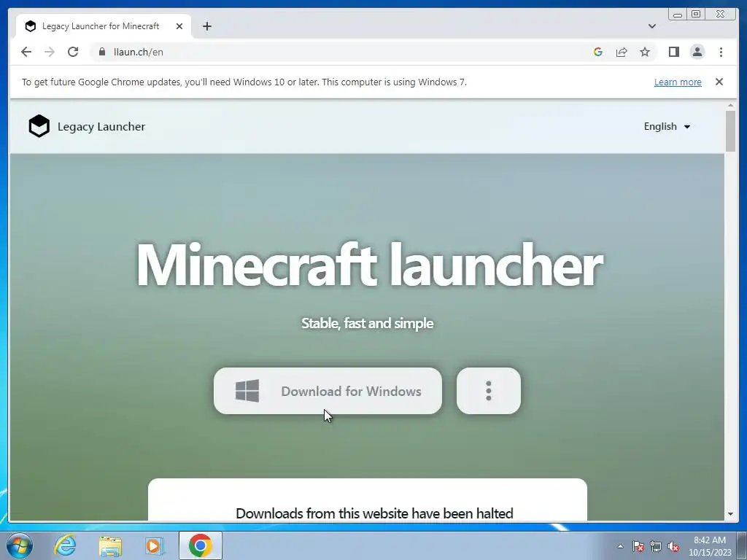Click the page scroll up arrow

730,105
